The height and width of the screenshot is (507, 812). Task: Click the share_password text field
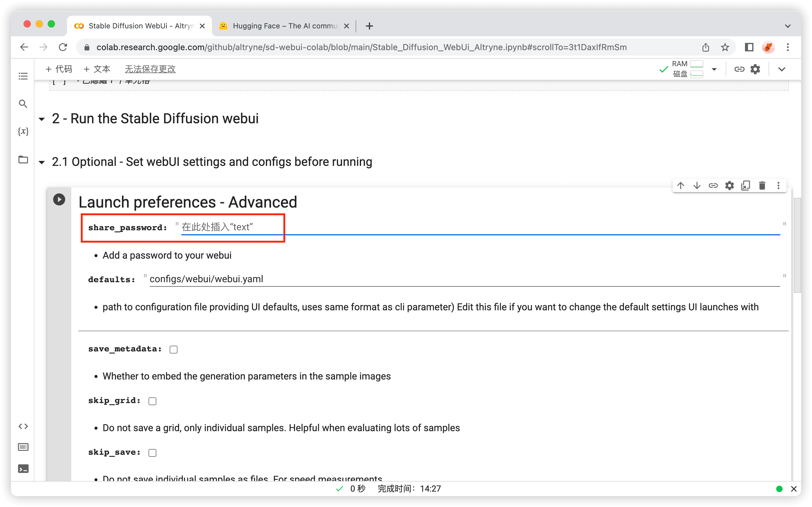[x=480, y=227]
